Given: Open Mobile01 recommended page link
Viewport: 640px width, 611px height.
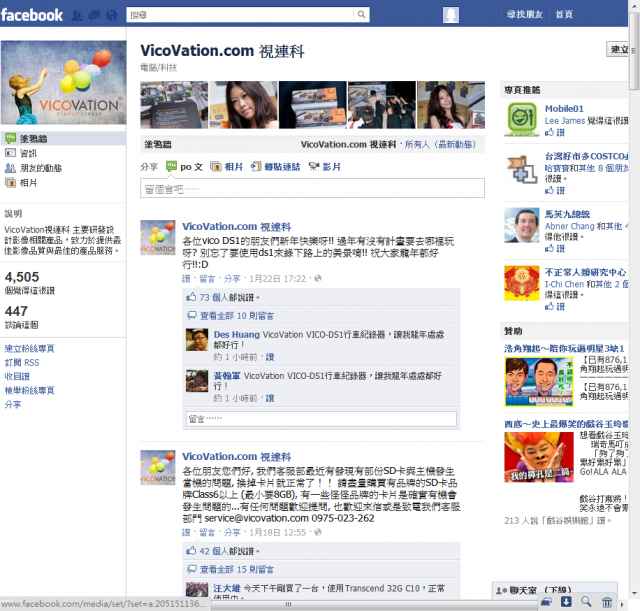Looking at the screenshot, I should (564, 109).
